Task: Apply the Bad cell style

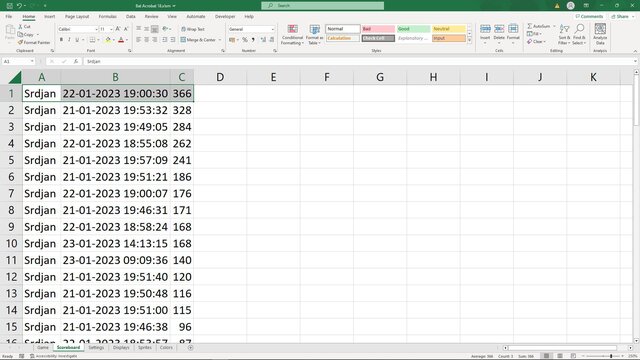Action: [x=378, y=29]
